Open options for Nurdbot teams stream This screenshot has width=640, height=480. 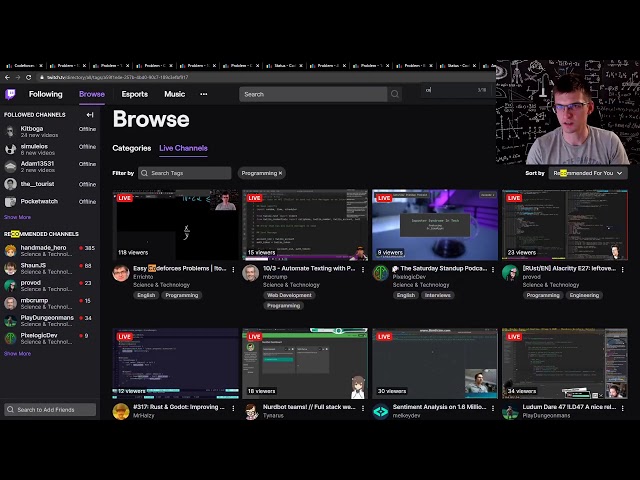(363, 408)
